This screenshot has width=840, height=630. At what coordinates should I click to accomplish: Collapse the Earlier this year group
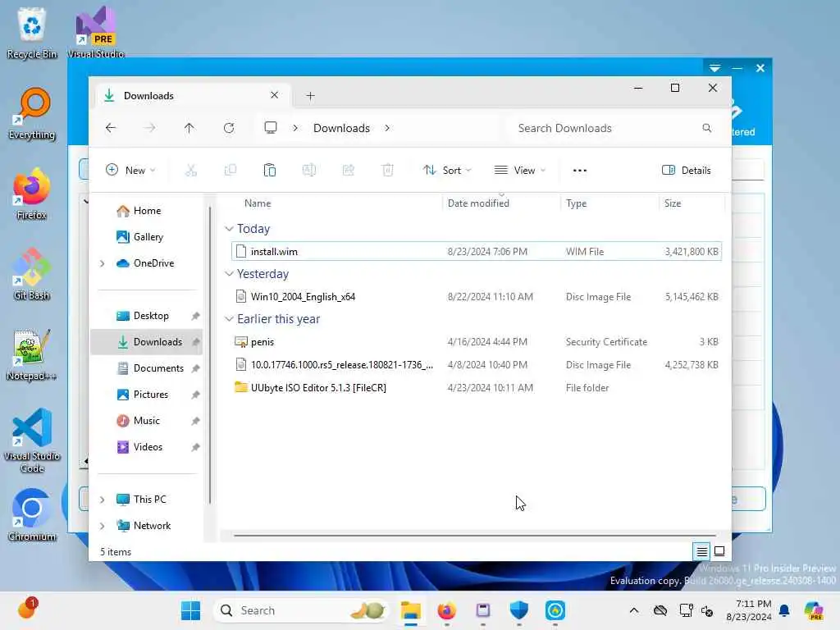coord(230,319)
